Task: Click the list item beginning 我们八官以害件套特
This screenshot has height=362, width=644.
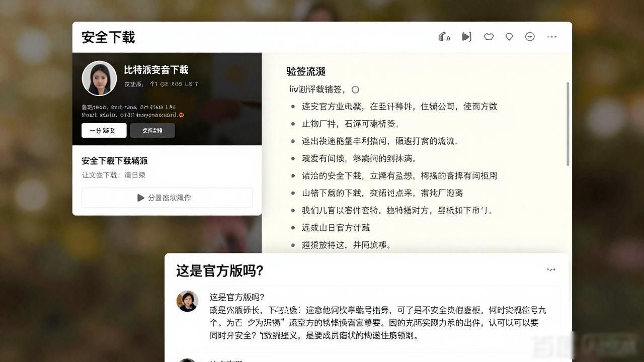Action: click(397, 210)
